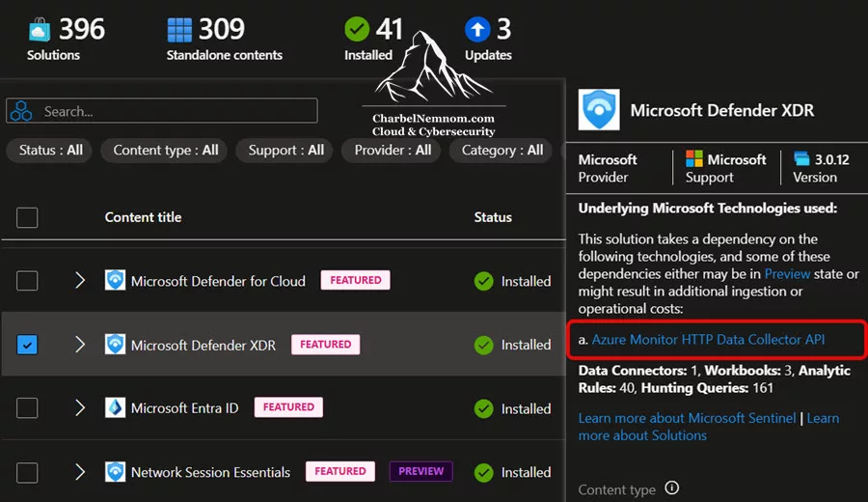Click FEATURED badge on Microsoft Entra ID

tap(288, 407)
